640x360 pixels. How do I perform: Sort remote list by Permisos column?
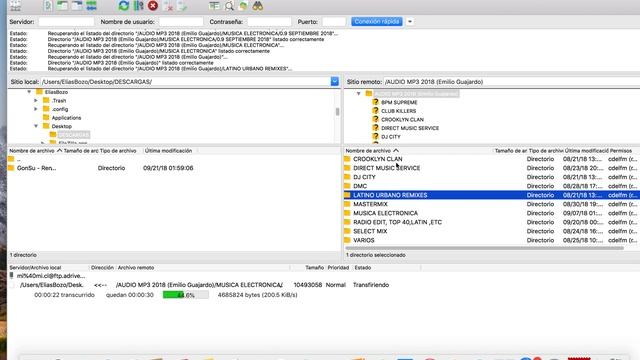[621, 151]
